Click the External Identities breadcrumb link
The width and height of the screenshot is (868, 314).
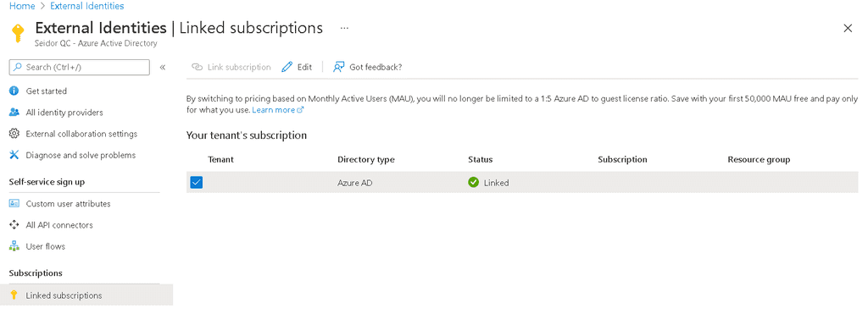tap(87, 6)
